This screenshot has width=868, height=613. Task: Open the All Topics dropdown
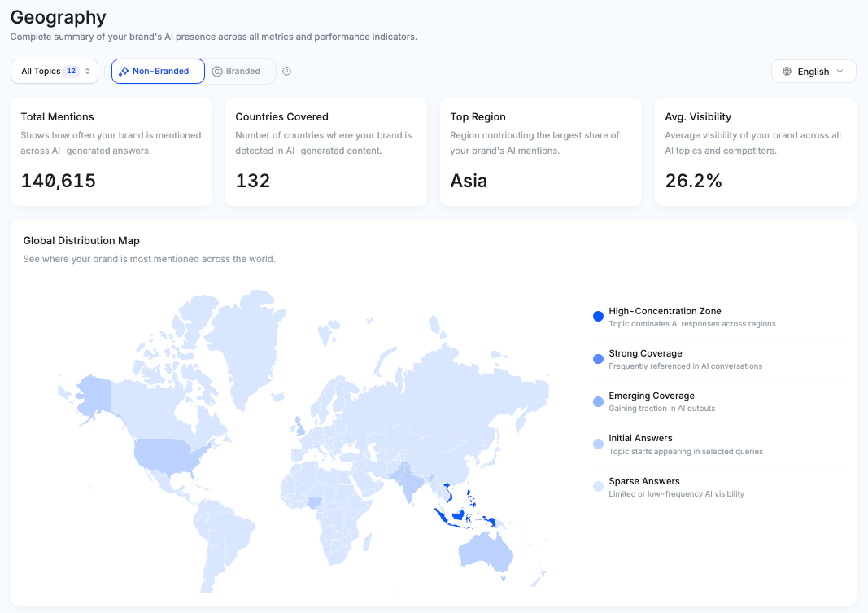(x=54, y=72)
